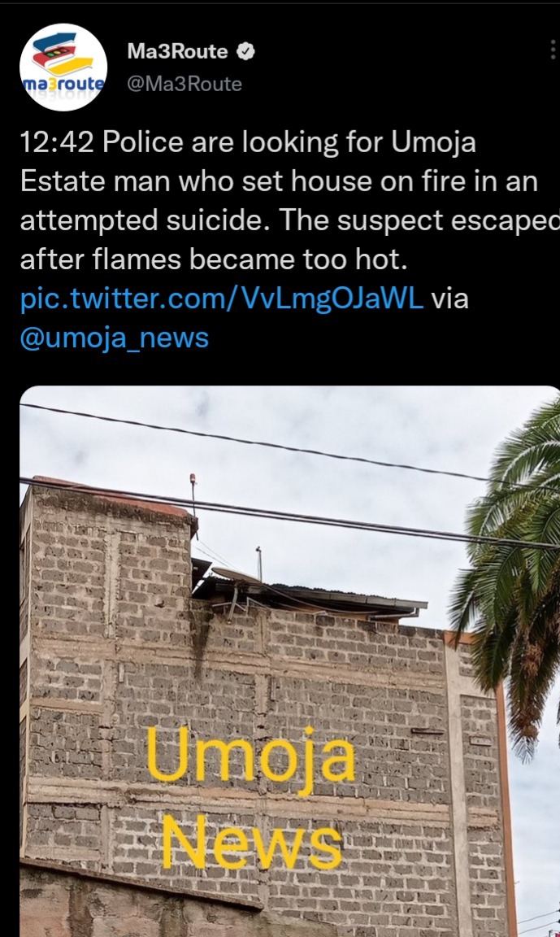The image size is (560, 937).
Task: Click the word via before the mention
Action: (x=450, y=299)
